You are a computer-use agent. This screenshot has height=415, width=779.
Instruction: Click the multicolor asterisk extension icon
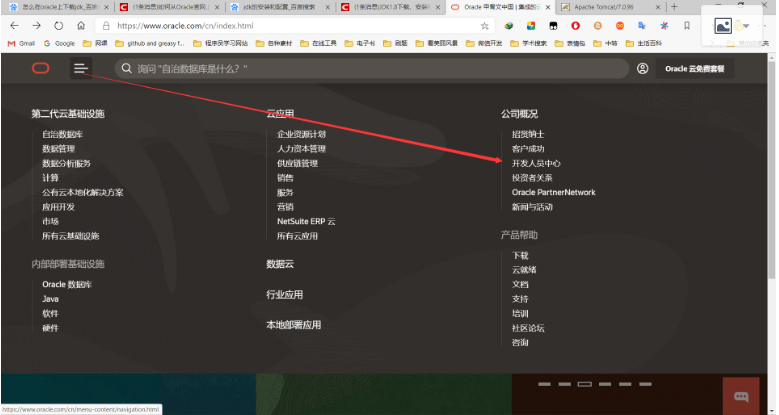click(x=664, y=26)
